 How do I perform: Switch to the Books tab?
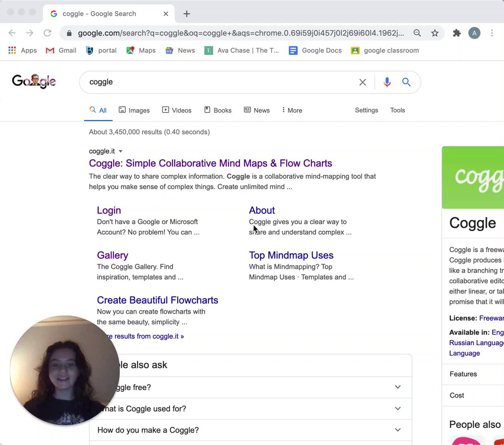pyautogui.click(x=218, y=110)
